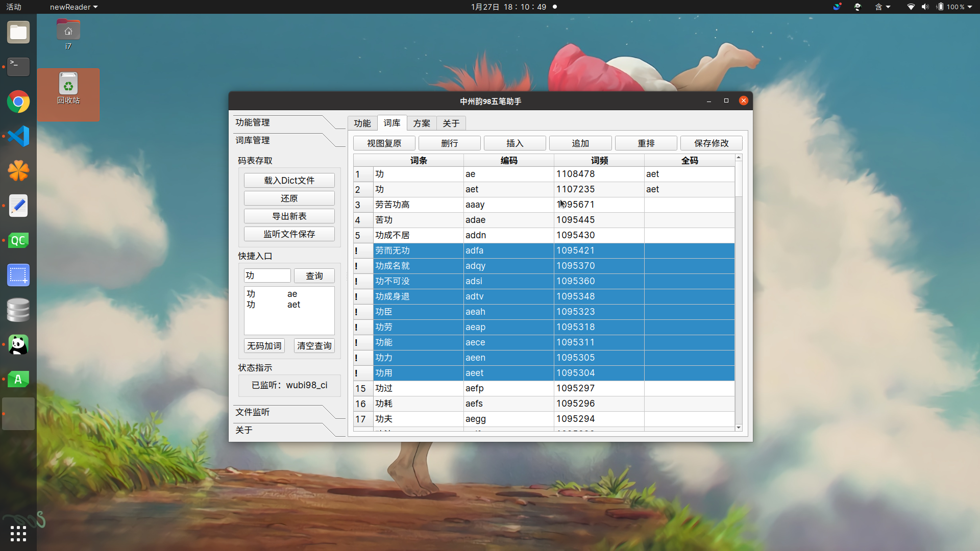Click the table's vertical scrollbar down arrow
The height and width of the screenshot is (551, 980).
pos(739,428)
